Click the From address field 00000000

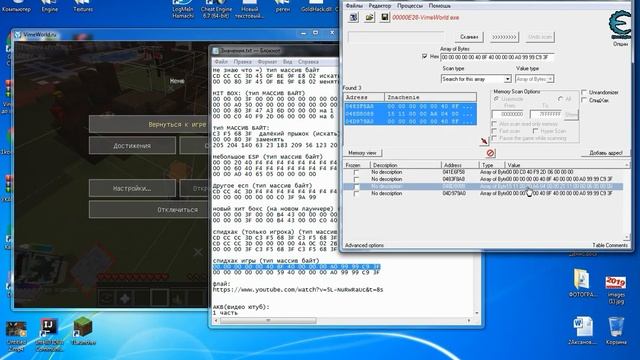click(507, 114)
